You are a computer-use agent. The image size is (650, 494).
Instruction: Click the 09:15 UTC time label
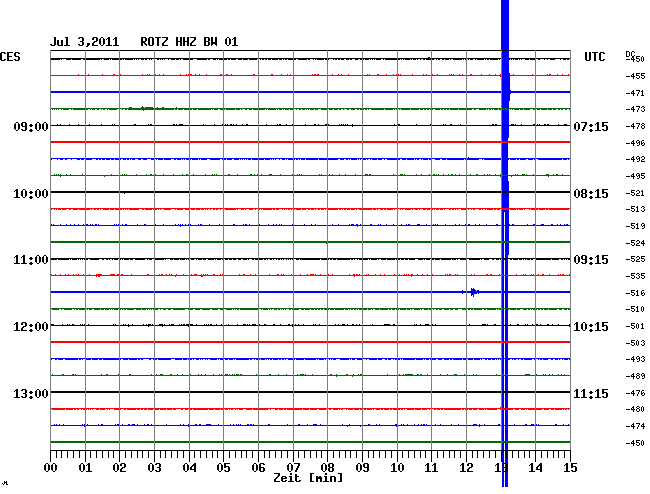click(x=591, y=260)
